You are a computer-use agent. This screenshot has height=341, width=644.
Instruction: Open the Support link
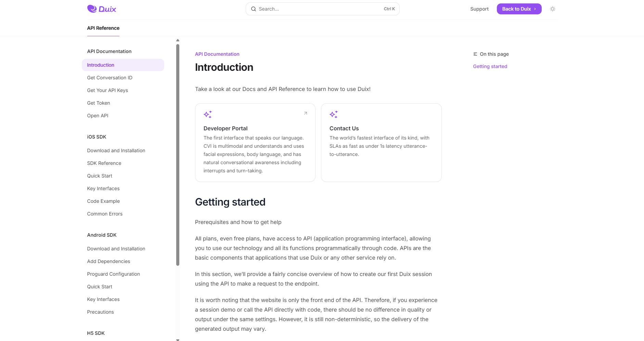[x=479, y=9]
